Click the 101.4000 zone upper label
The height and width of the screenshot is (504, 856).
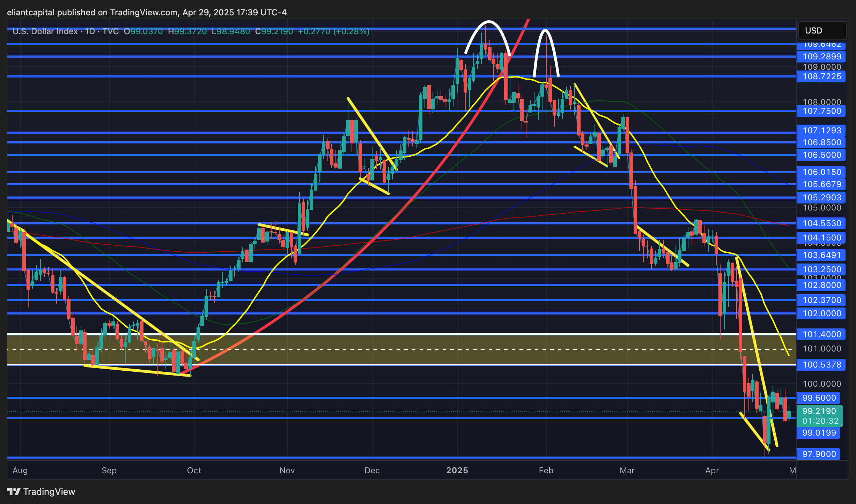821,334
